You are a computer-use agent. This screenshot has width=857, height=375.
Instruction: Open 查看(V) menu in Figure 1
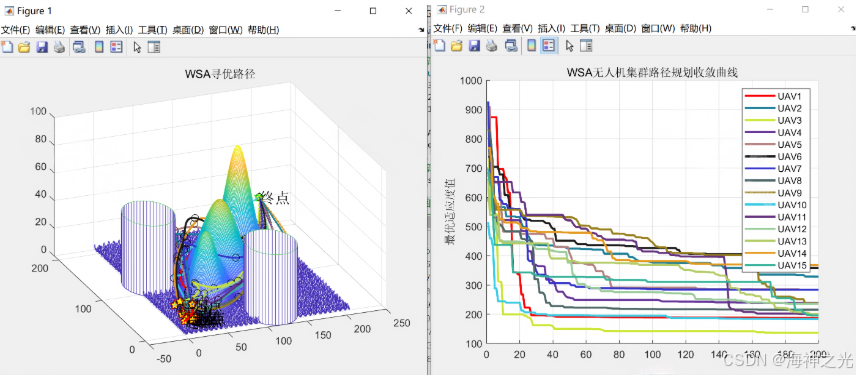(85, 30)
